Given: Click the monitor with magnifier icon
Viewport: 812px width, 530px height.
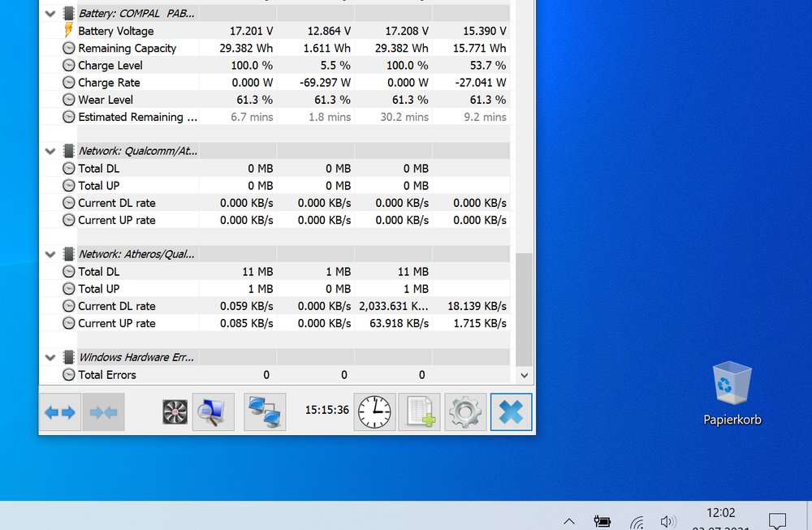Looking at the screenshot, I should (x=213, y=412).
